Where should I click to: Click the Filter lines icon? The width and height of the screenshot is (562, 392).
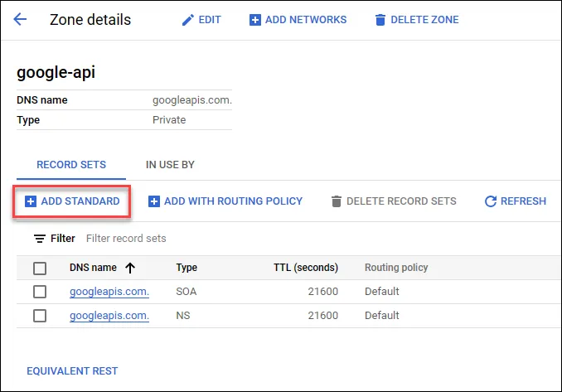coord(40,239)
